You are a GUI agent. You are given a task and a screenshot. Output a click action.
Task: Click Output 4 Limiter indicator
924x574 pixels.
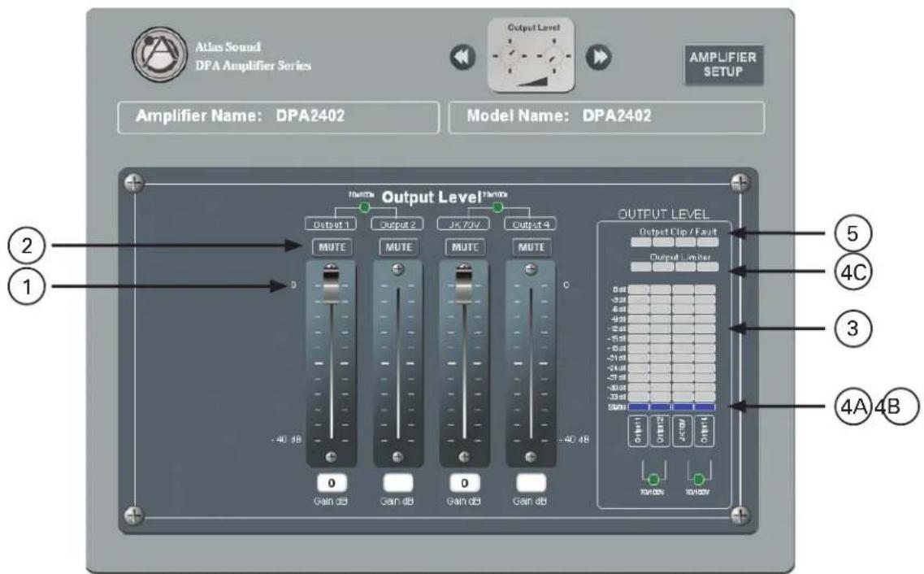(708, 267)
